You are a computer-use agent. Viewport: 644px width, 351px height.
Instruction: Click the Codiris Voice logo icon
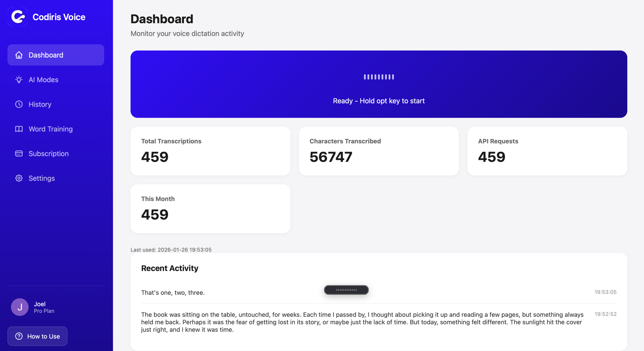point(18,17)
